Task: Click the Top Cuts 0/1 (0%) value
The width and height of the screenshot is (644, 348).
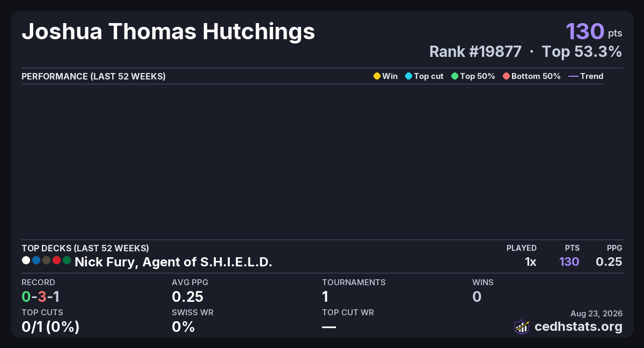Action: click(50, 326)
